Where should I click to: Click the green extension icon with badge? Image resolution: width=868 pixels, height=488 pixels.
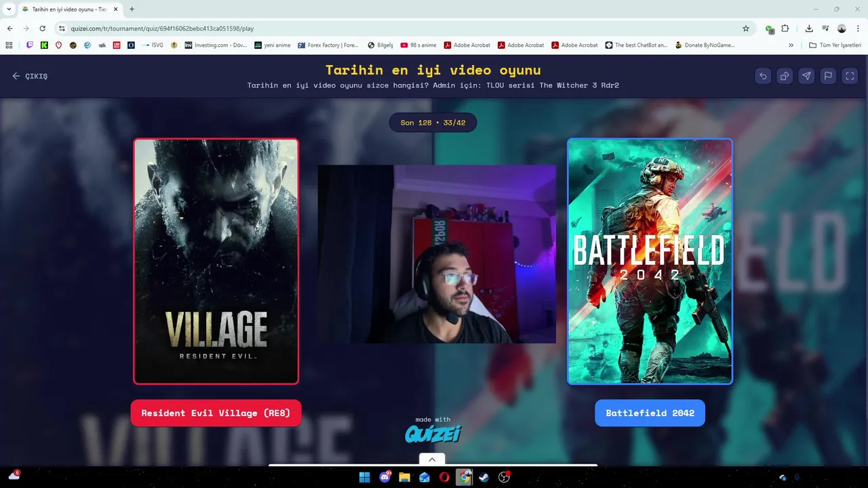click(x=770, y=29)
